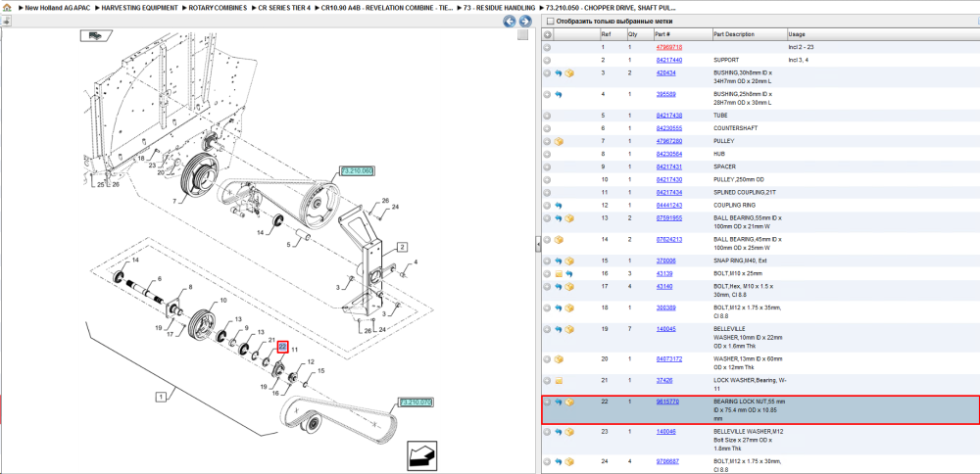Select PULLEY,250mm OD description
The width and height of the screenshot is (980, 474).
pos(739,180)
